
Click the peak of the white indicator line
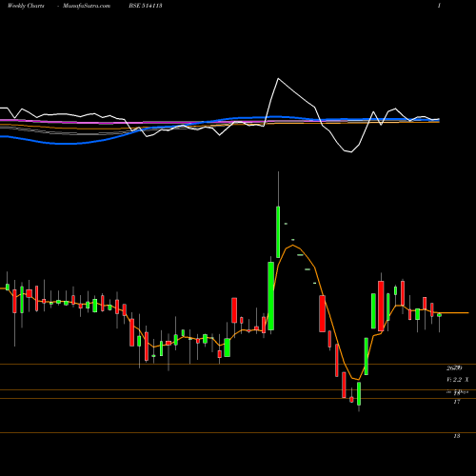coord(278,78)
